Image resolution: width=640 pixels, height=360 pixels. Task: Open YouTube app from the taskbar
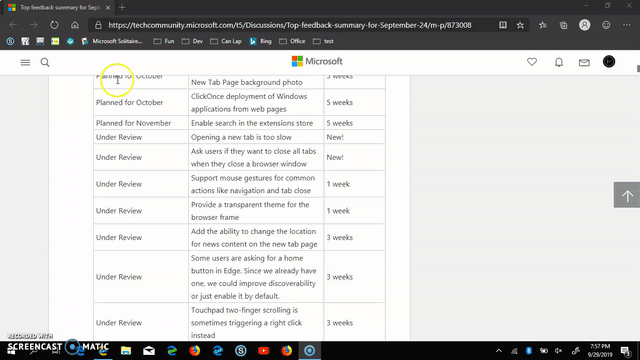264,351
